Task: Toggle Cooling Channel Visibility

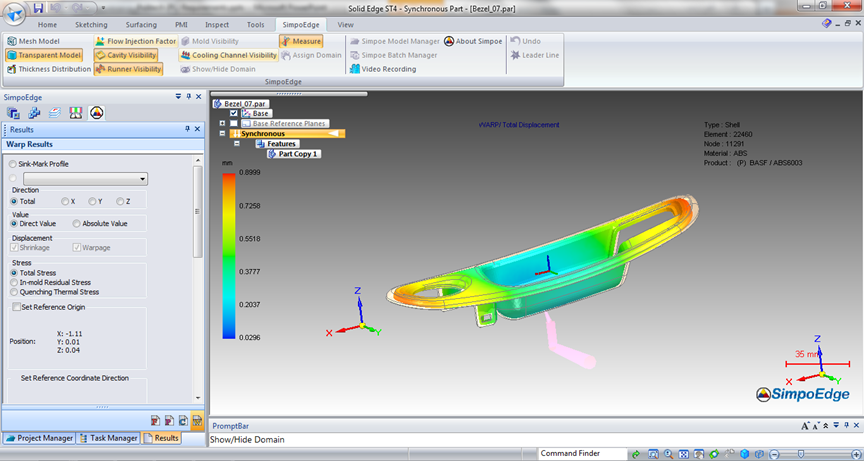Action: click(229, 55)
